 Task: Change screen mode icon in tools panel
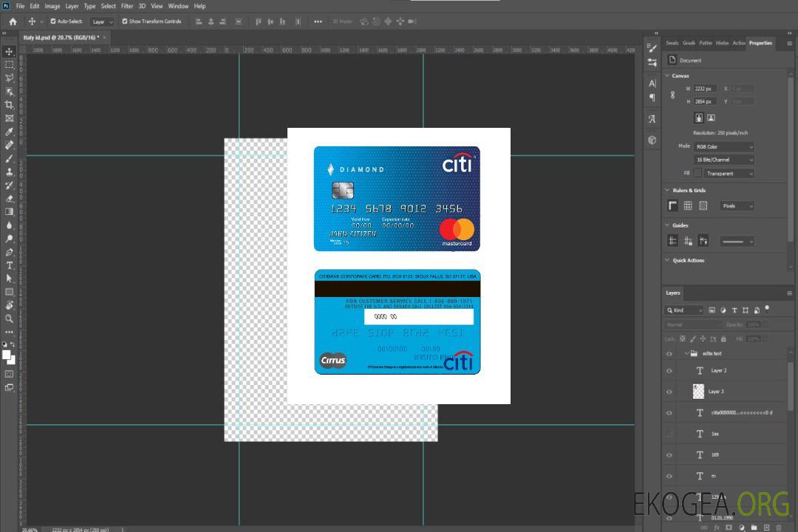click(9, 387)
